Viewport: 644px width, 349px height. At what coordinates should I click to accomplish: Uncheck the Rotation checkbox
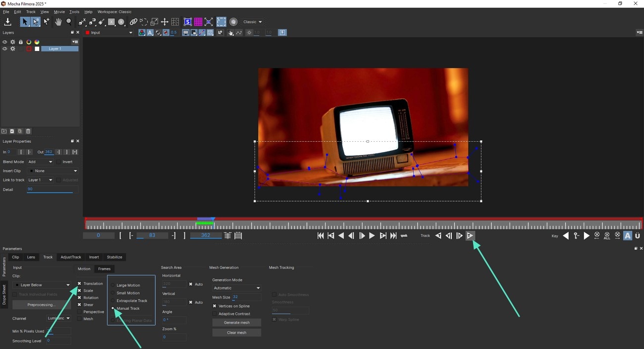click(x=79, y=297)
